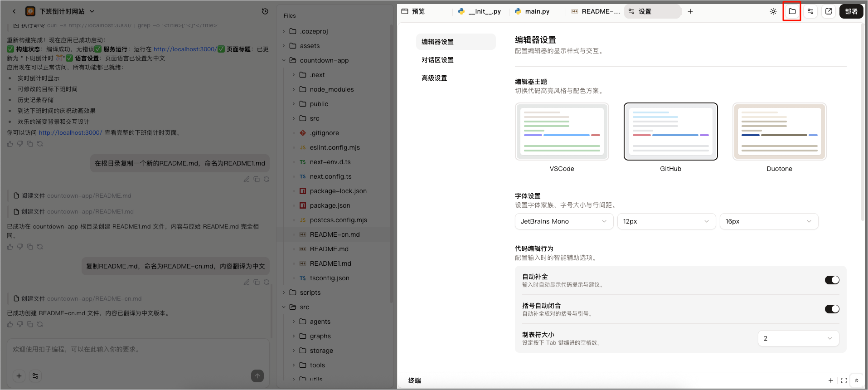Viewport: 868px width, 390px height.
Task: Expand the .cozeproj folder
Action: click(x=284, y=31)
